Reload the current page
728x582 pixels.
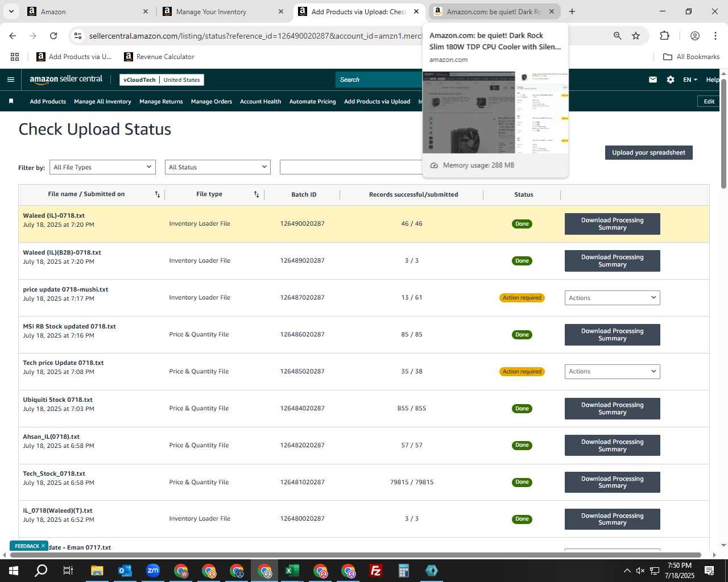pos(53,36)
